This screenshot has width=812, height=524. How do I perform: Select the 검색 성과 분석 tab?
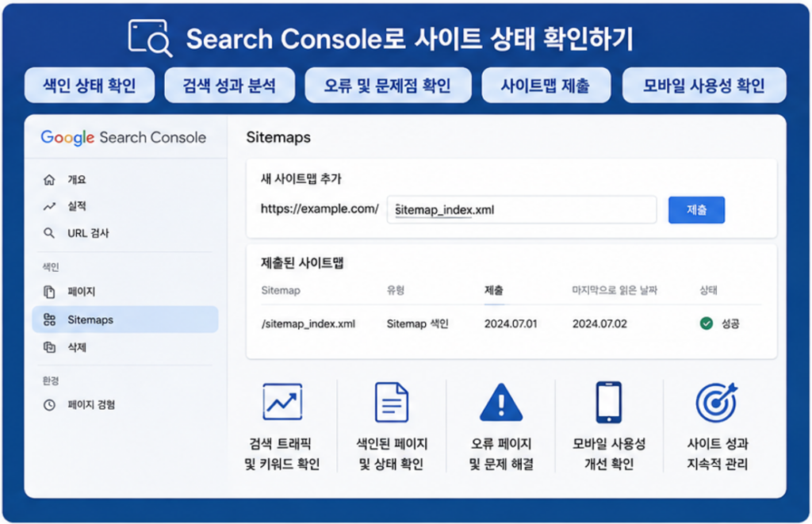229,86
